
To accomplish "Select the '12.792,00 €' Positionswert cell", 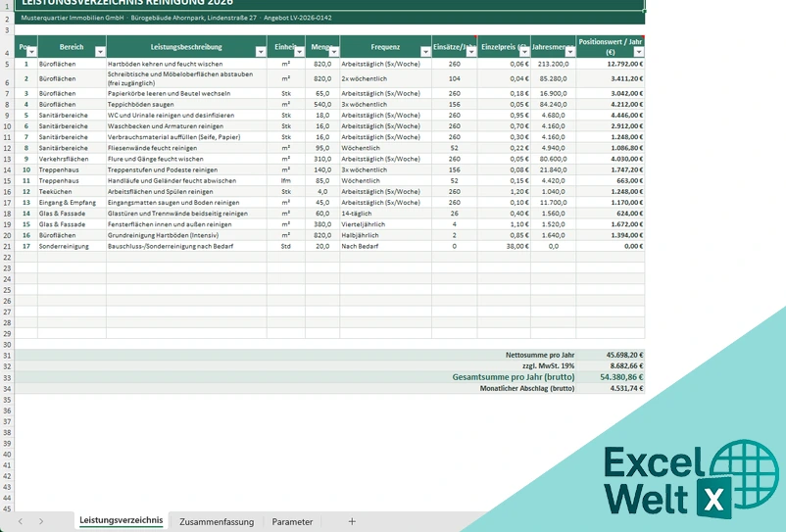I will tap(610, 64).
